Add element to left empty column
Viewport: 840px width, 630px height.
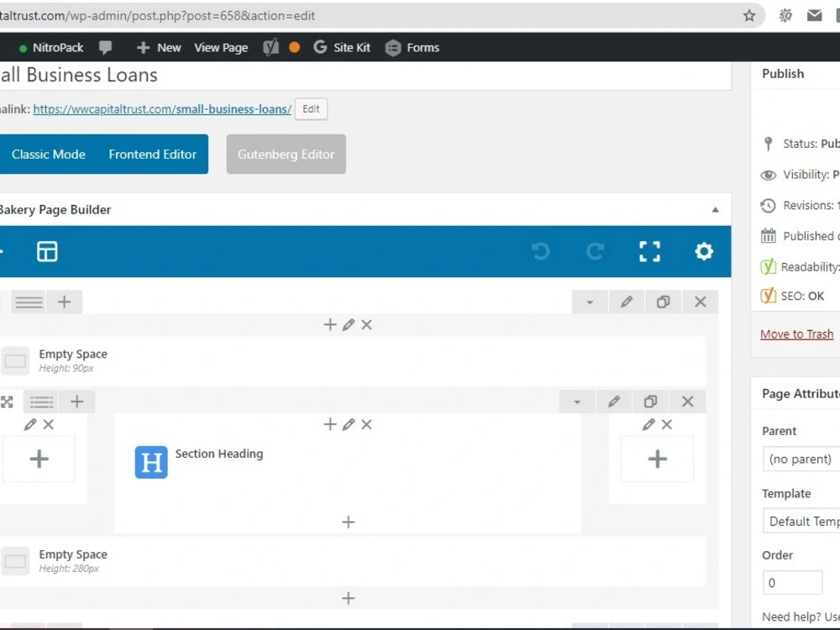39,459
